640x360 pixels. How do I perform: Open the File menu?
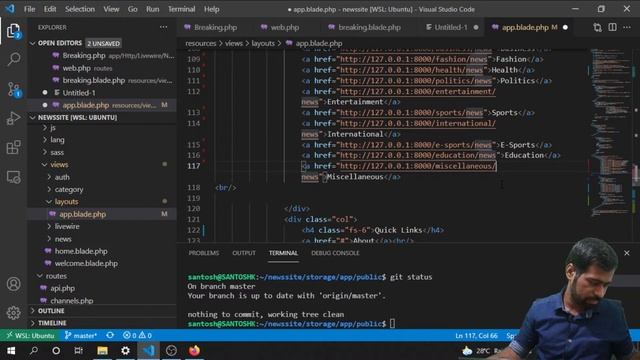click(x=29, y=9)
